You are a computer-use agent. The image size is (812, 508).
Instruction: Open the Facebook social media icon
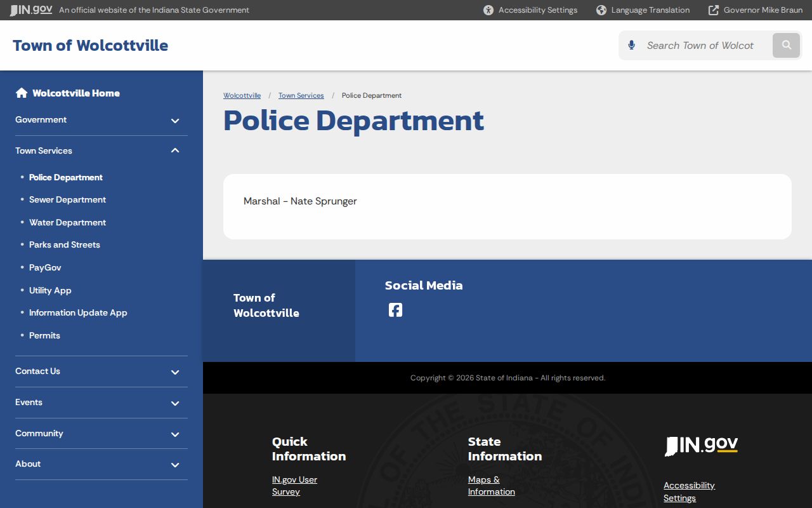pyautogui.click(x=395, y=310)
